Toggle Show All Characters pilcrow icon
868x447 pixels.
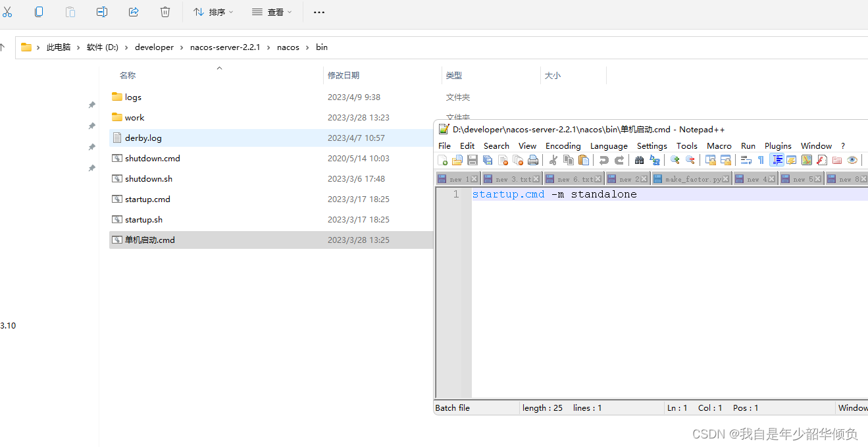[761, 160]
